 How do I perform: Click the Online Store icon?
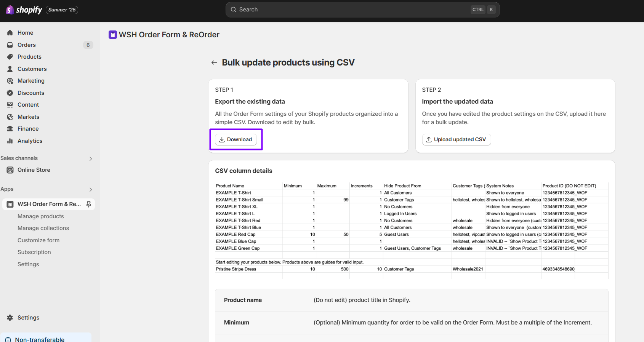pyautogui.click(x=10, y=170)
